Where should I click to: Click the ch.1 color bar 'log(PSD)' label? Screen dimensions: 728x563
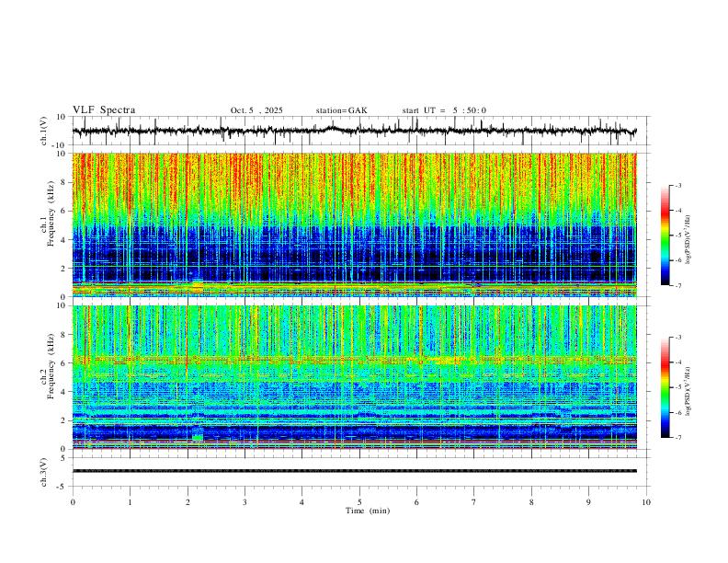[688, 239]
